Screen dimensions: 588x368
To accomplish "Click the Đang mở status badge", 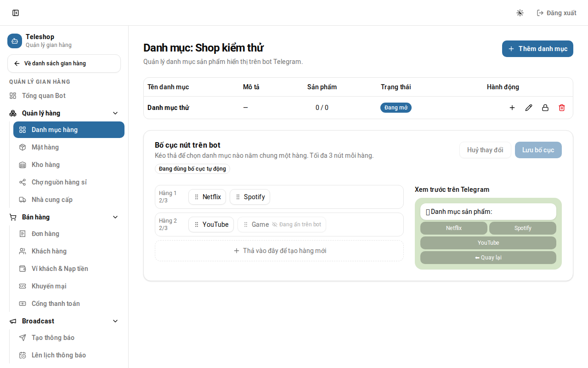I will click(396, 108).
